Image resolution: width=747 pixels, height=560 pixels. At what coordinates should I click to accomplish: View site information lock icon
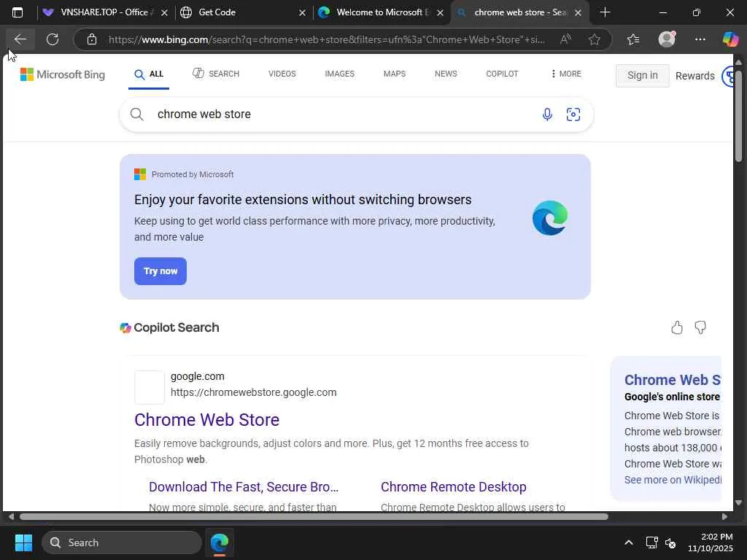pos(92,39)
